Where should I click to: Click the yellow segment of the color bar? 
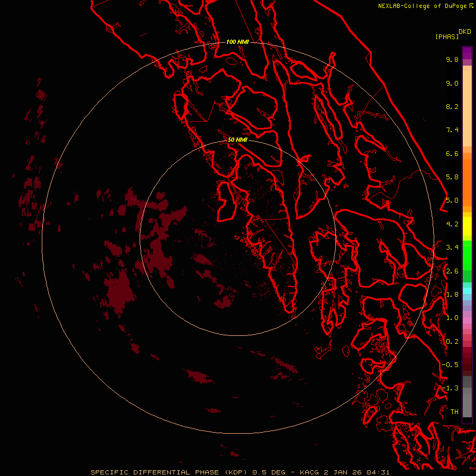pyautogui.click(x=467, y=226)
